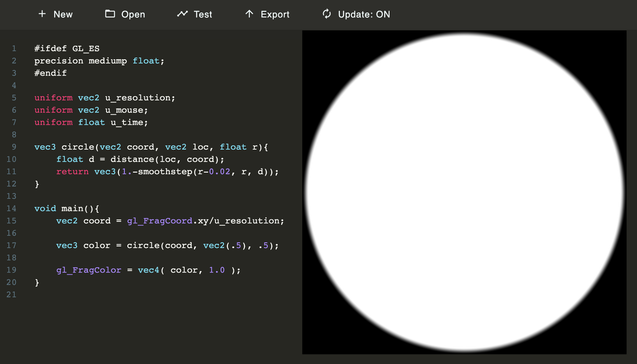637x364 pixels.
Task: Click the 'return' keyword
Action: pos(73,172)
